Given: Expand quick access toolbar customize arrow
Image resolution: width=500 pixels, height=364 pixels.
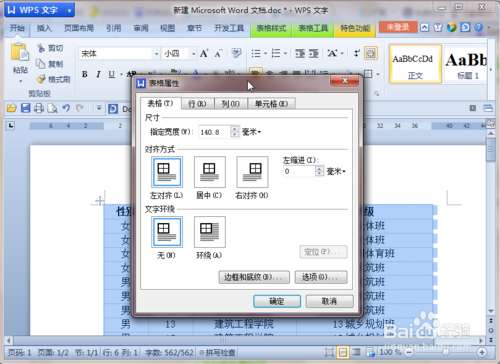Looking at the screenshot, I should [99, 108].
